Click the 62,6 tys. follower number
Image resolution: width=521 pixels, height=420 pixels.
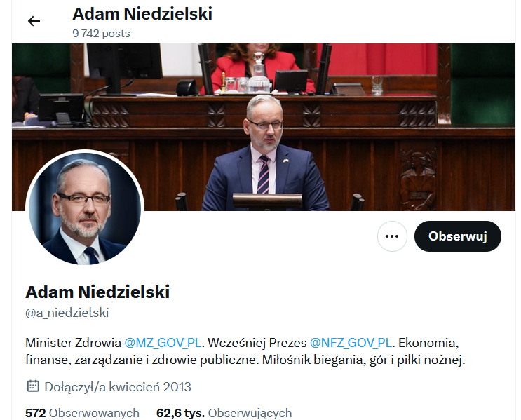pos(180,413)
